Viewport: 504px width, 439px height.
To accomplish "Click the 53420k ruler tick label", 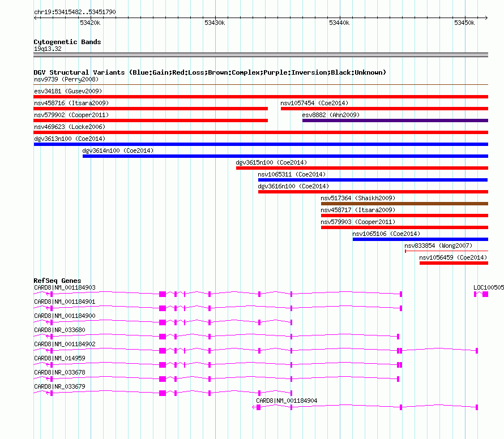I will pyautogui.click(x=90, y=23).
